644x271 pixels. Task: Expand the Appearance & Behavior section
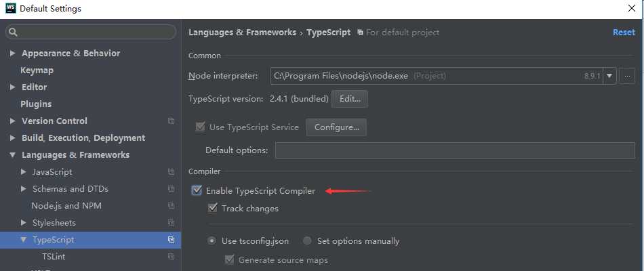coord(13,54)
